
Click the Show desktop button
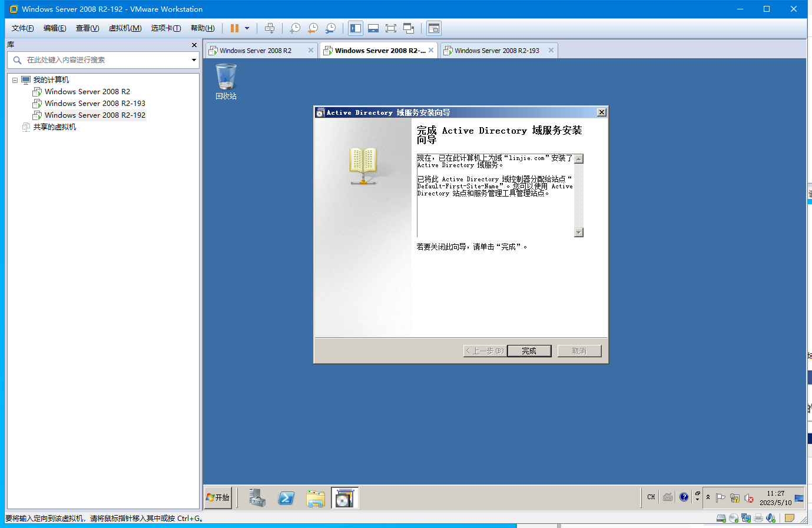(x=799, y=498)
